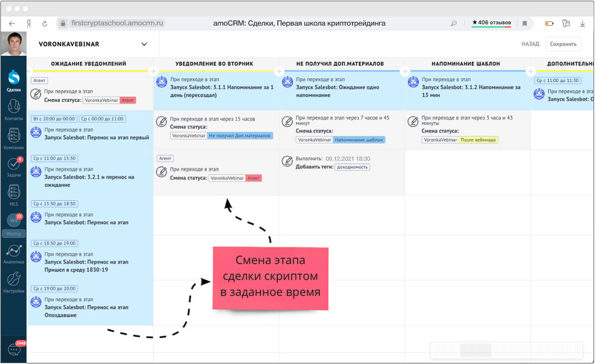Expand the VORONKAVEBINAR pipeline dropdown
Image resolution: width=595 pixels, height=364 pixels.
click(144, 44)
